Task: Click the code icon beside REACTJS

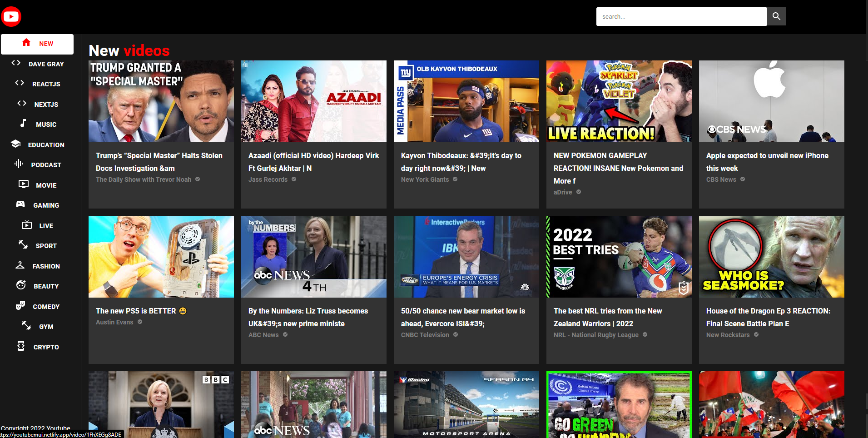Action: tap(20, 83)
